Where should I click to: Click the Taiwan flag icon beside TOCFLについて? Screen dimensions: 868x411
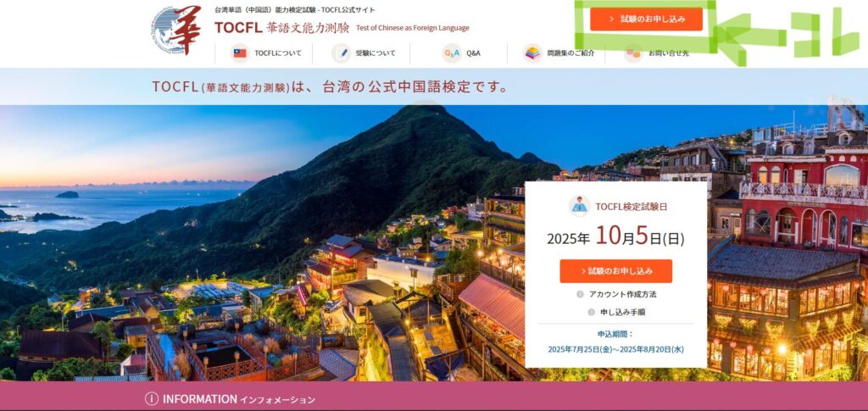240,53
